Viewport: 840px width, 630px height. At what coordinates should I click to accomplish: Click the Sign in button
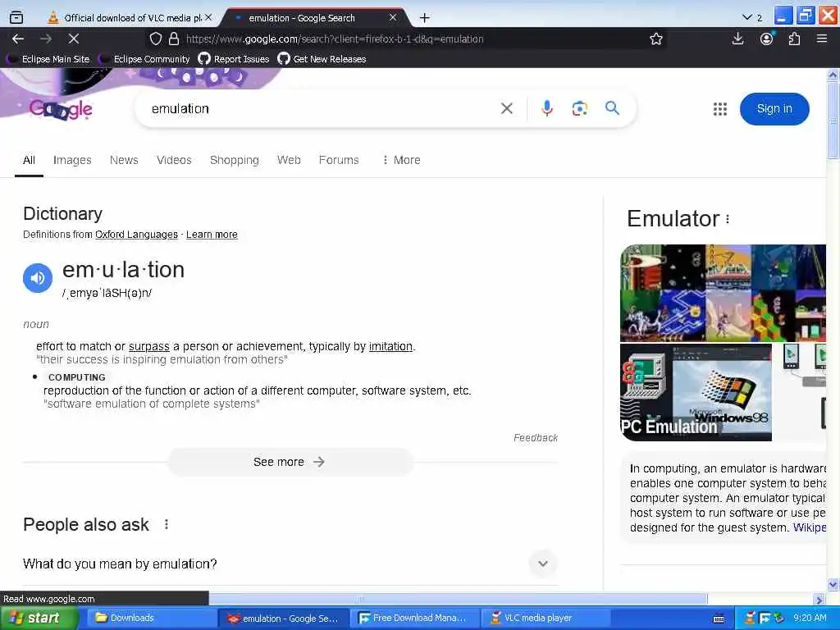774,109
